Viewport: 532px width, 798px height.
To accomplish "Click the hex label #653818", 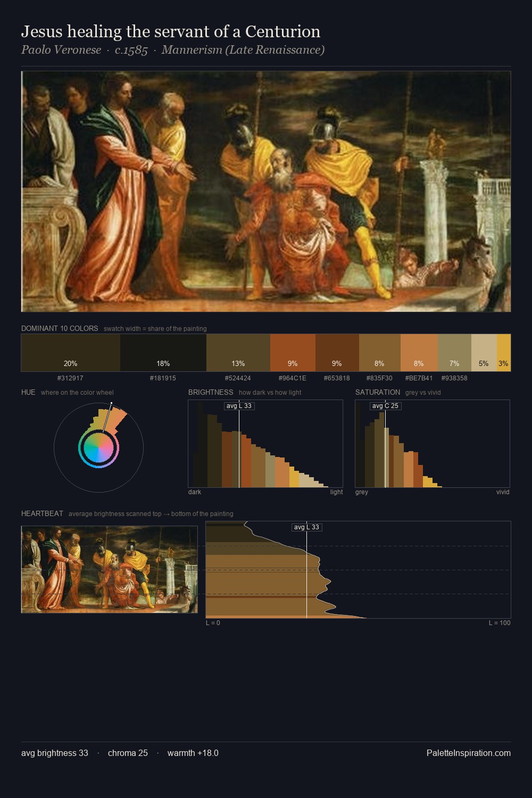I will [x=337, y=378].
